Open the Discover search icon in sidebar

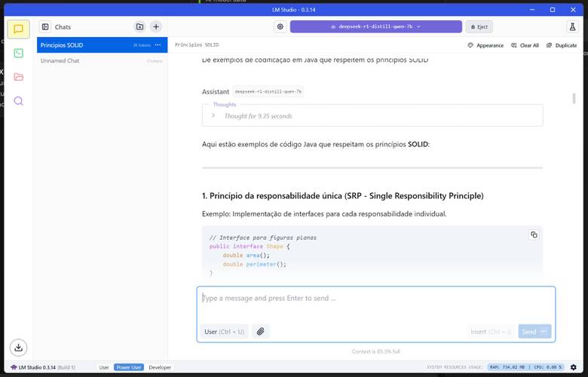[x=18, y=101]
